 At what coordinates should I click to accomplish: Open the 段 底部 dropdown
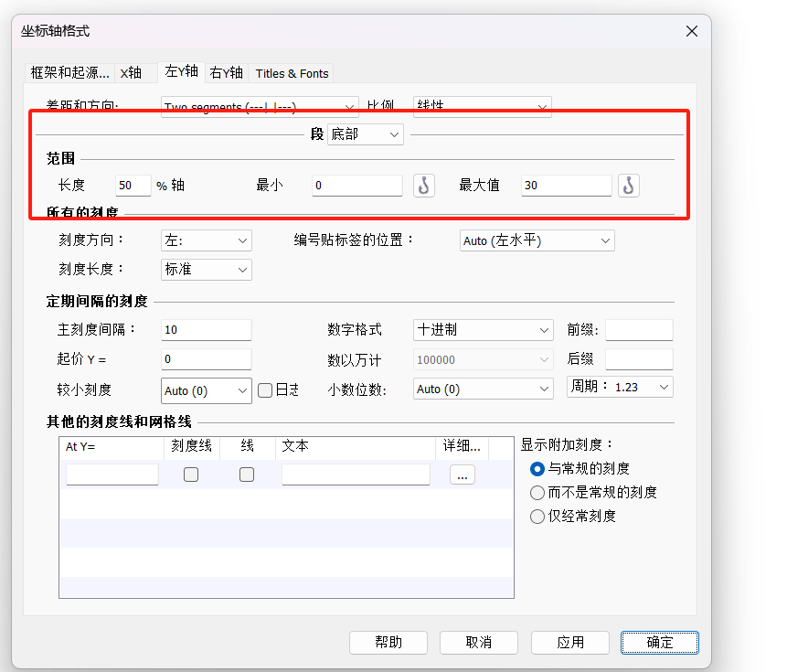pos(365,134)
